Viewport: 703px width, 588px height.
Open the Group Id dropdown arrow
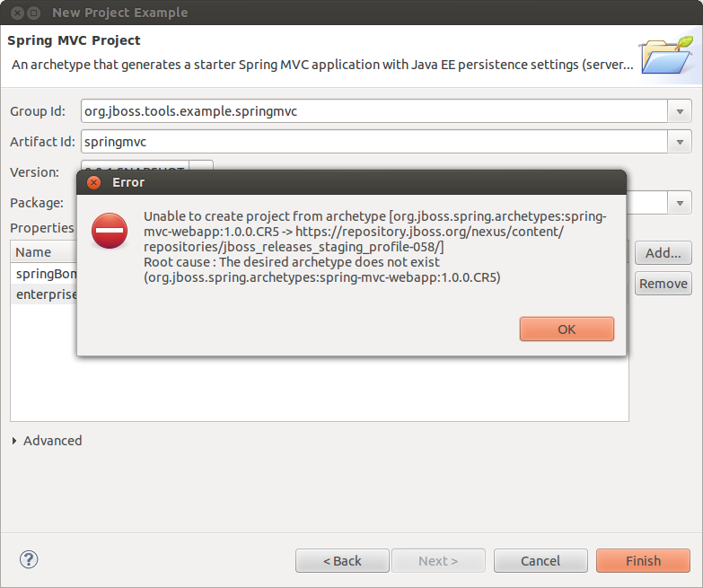click(680, 111)
